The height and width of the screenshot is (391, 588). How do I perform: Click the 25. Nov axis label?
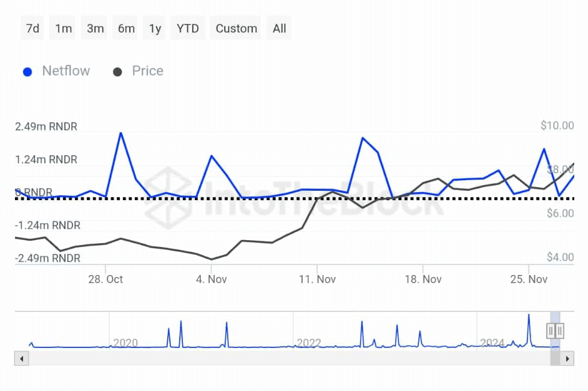coord(529,279)
